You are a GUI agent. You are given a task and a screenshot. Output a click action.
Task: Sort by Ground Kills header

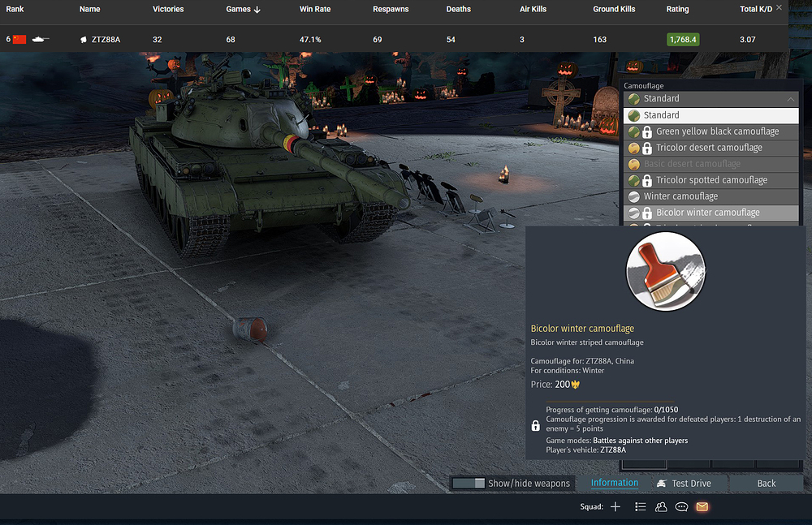614,9
